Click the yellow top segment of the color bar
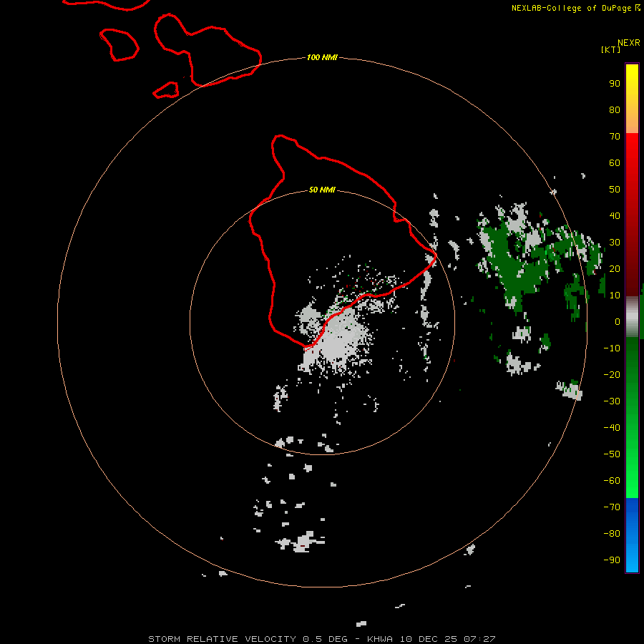 point(632,99)
